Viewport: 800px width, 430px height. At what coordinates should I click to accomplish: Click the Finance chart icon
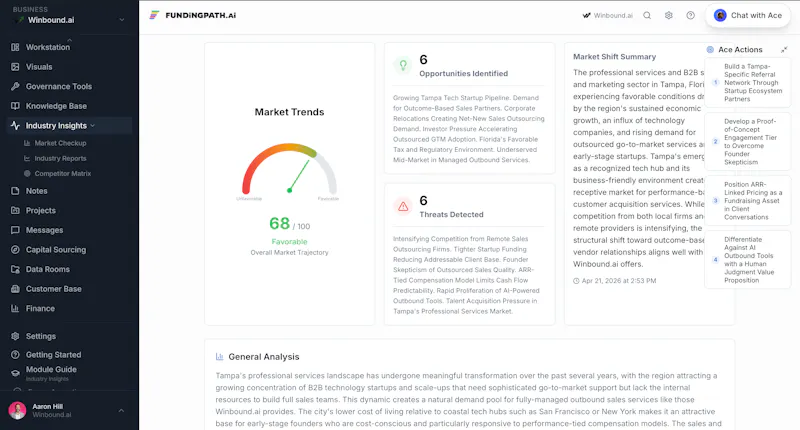(15, 308)
